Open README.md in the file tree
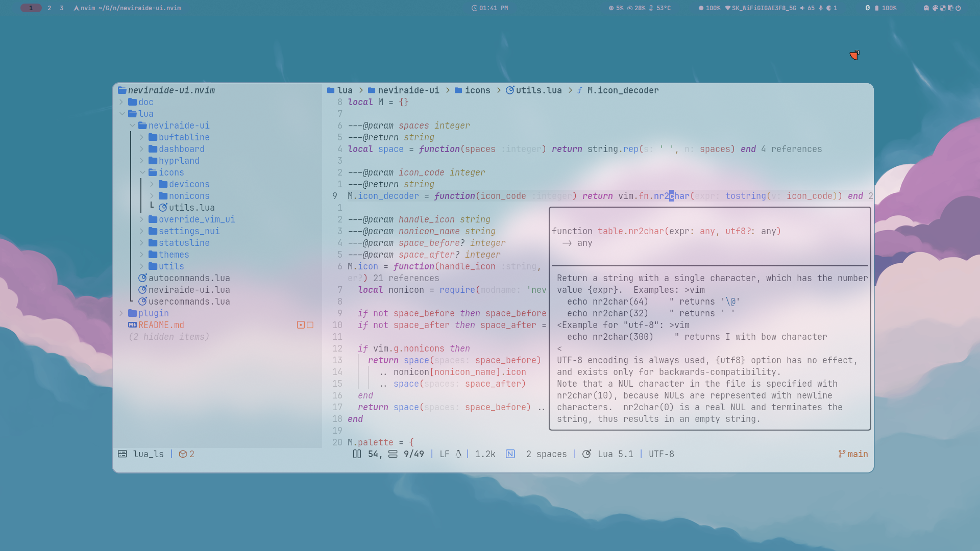The width and height of the screenshot is (980, 551). tap(161, 325)
